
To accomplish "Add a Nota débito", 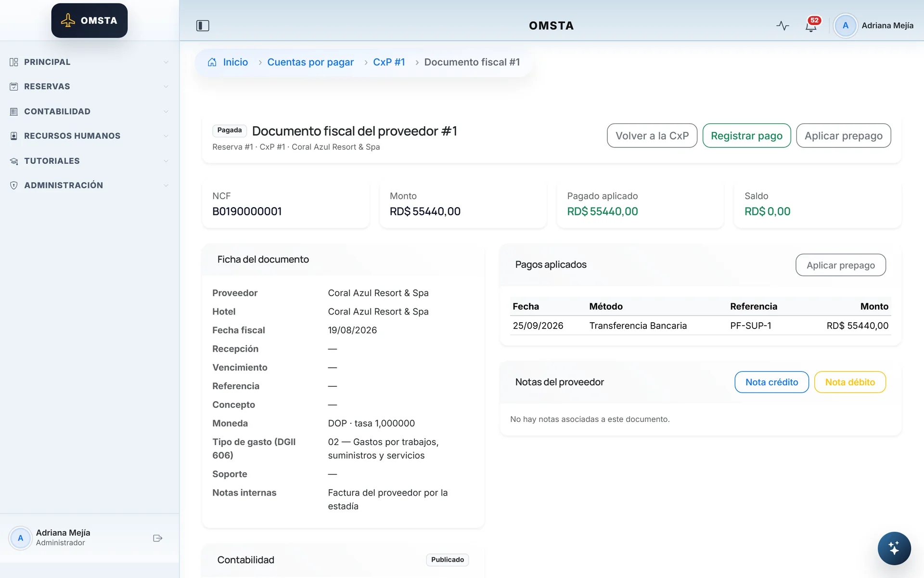I will [x=850, y=382].
